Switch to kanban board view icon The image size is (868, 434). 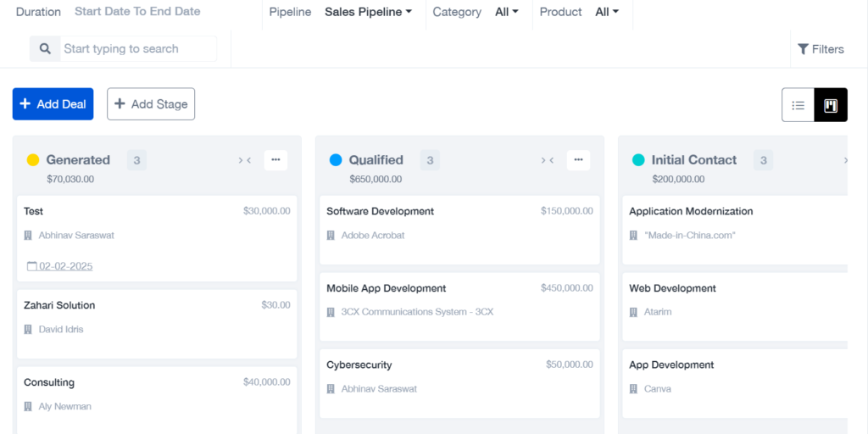tap(831, 105)
